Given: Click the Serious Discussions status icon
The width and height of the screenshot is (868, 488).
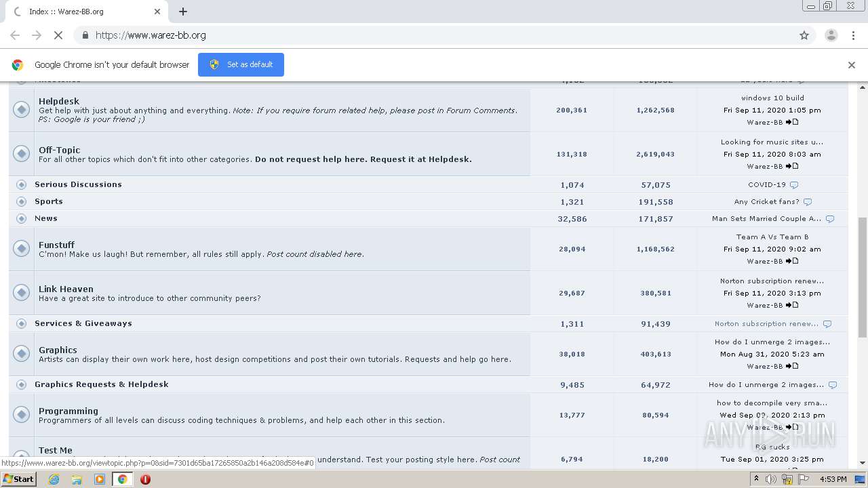Looking at the screenshot, I should click(x=21, y=184).
